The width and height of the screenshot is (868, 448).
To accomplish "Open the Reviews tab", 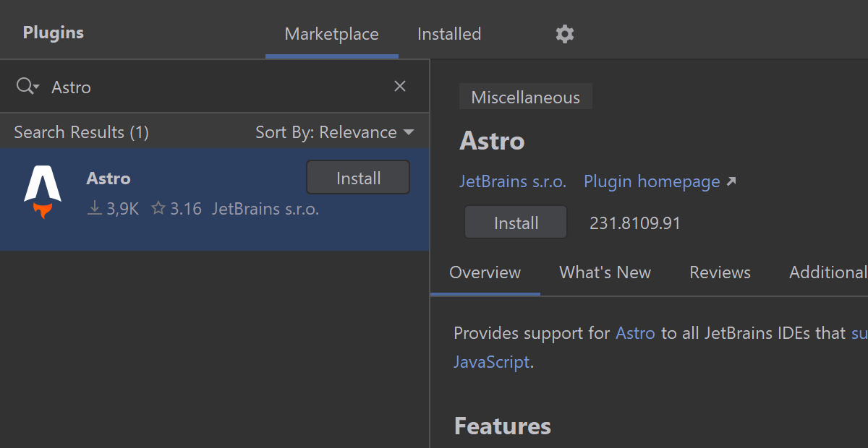I will [x=720, y=272].
